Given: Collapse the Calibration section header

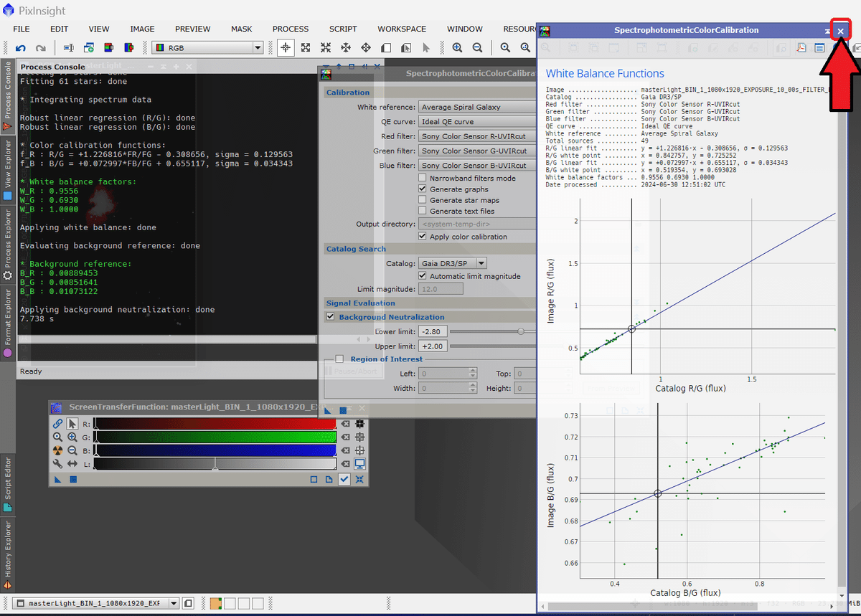Looking at the screenshot, I should coord(429,93).
